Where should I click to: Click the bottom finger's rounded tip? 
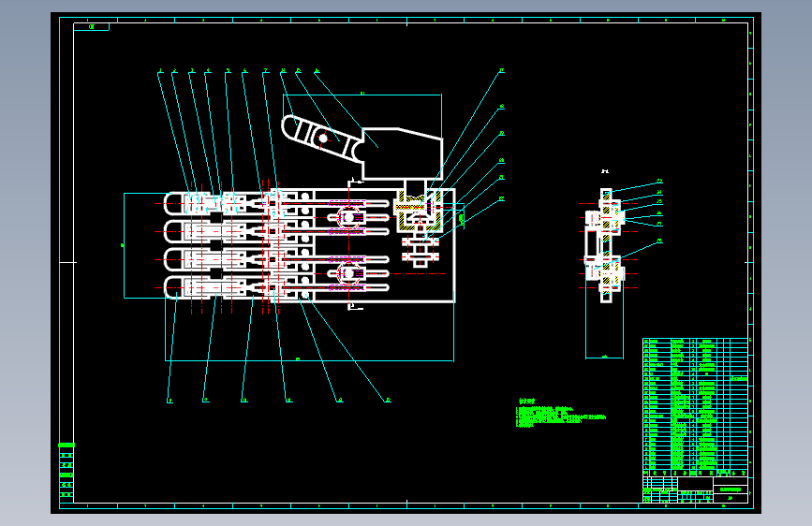(x=173, y=287)
